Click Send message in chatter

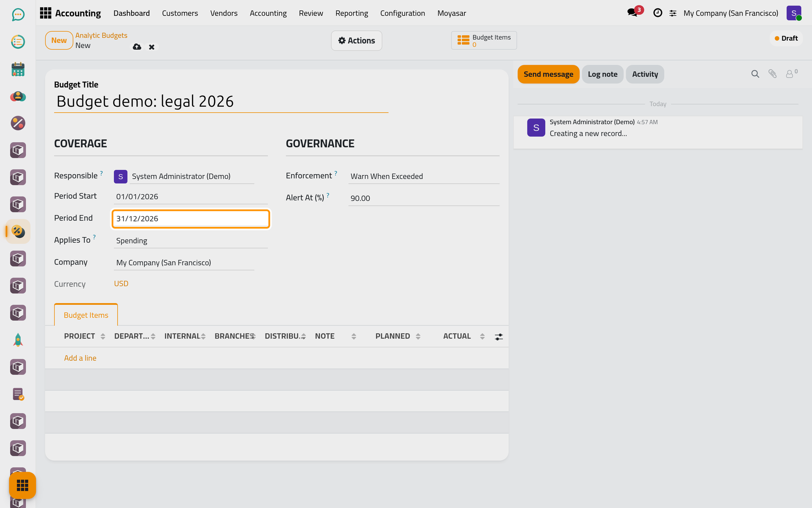[x=548, y=74]
